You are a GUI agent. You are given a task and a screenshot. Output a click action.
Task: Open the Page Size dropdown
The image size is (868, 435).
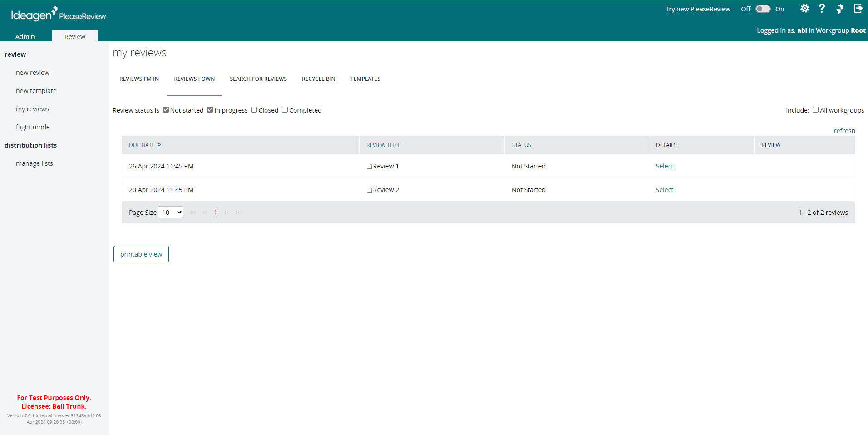[171, 213]
